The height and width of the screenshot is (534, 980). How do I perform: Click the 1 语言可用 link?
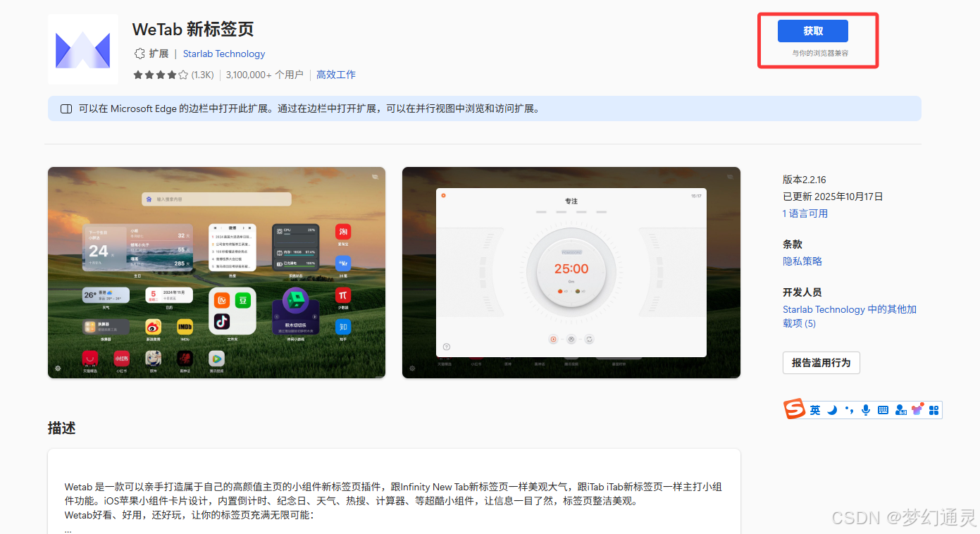click(x=805, y=213)
